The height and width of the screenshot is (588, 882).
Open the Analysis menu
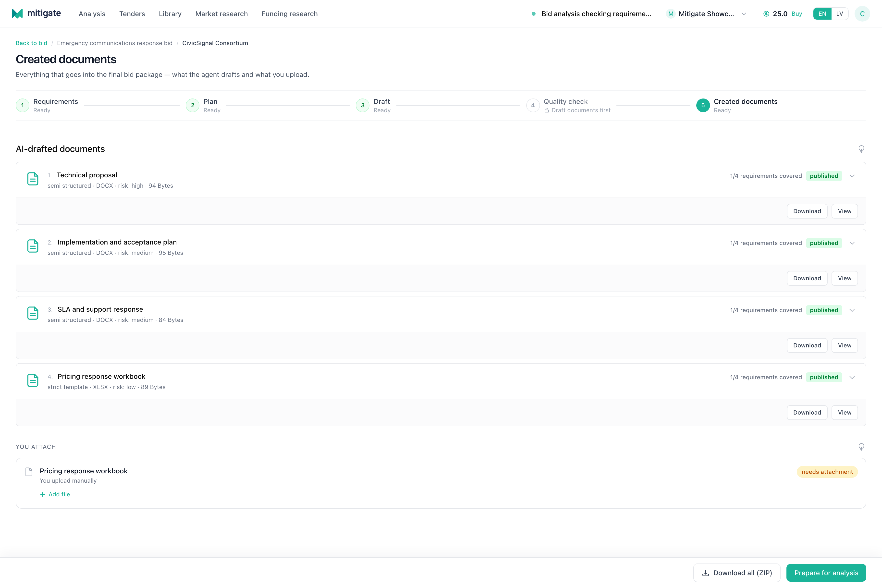point(92,14)
